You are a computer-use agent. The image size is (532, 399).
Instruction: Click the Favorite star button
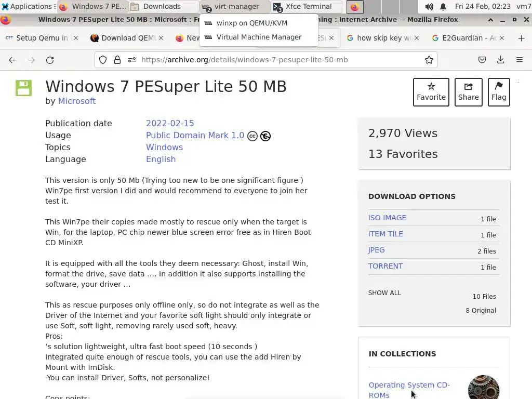(x=431, y=92)
